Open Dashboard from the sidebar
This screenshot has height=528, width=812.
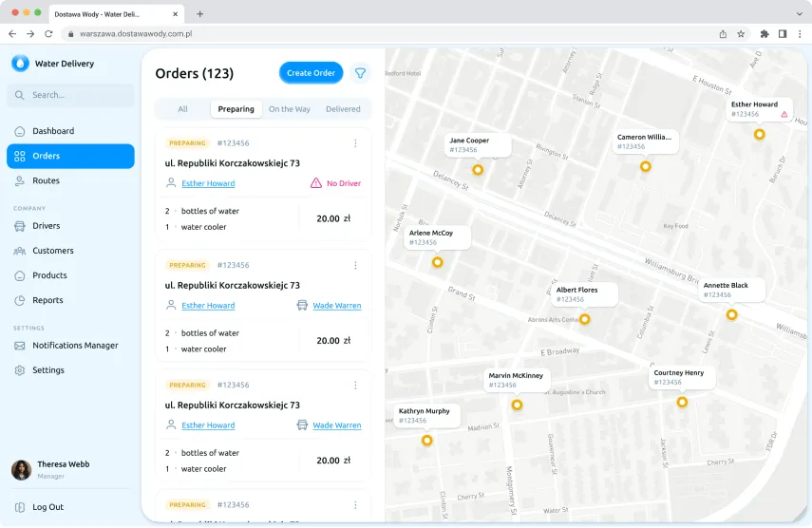[x=52, y=131]
